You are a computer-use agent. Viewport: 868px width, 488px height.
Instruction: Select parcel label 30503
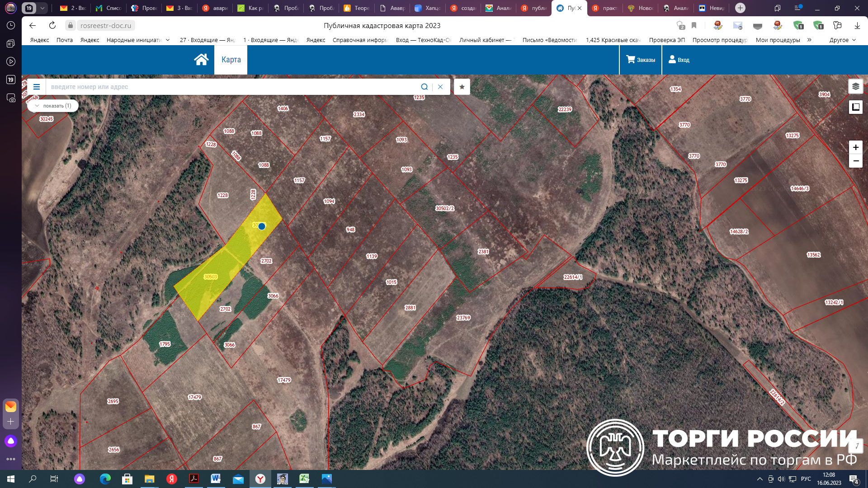[x=211, y=277]
